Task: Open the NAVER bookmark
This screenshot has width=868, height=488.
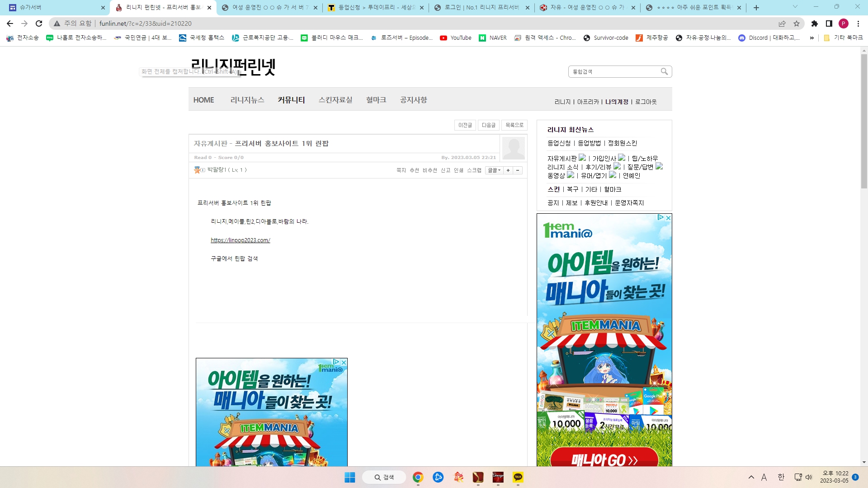Action: click(493, 38)
